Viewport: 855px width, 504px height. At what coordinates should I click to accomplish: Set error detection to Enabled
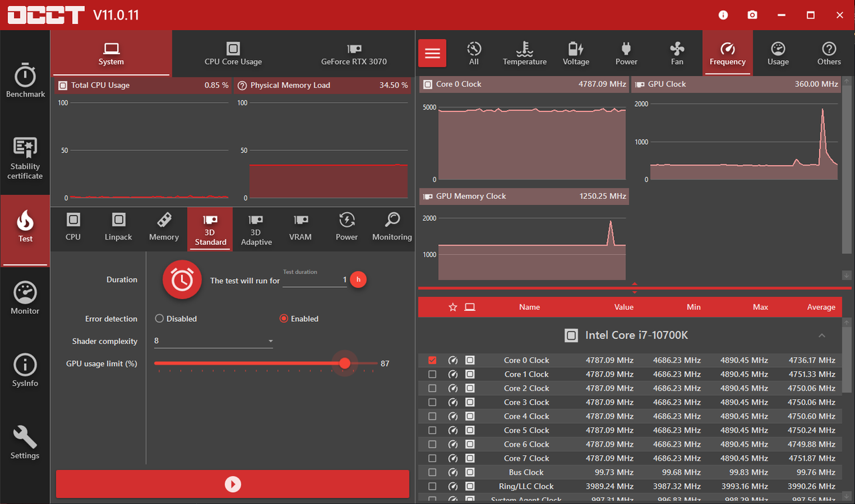(x=299, y=318)
